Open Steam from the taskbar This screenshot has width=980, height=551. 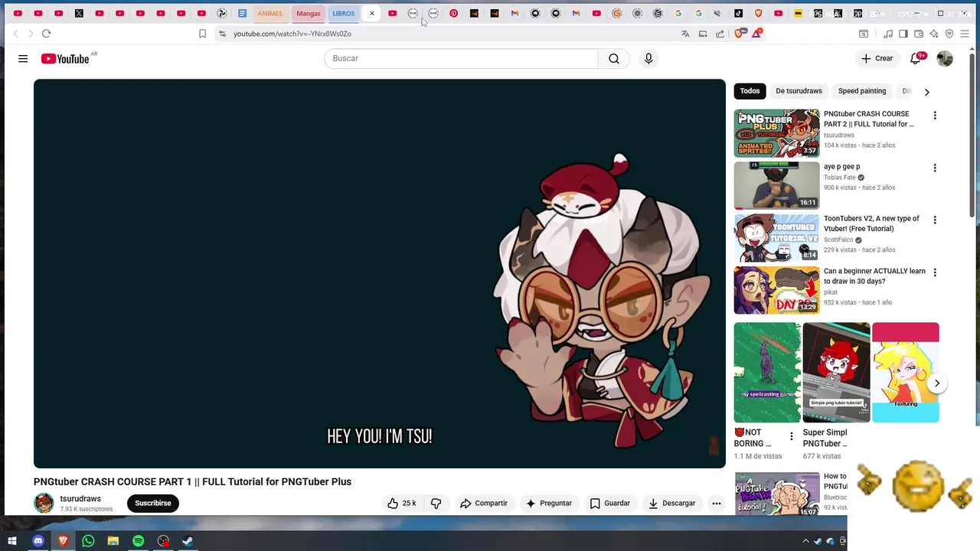pos(188,541)
